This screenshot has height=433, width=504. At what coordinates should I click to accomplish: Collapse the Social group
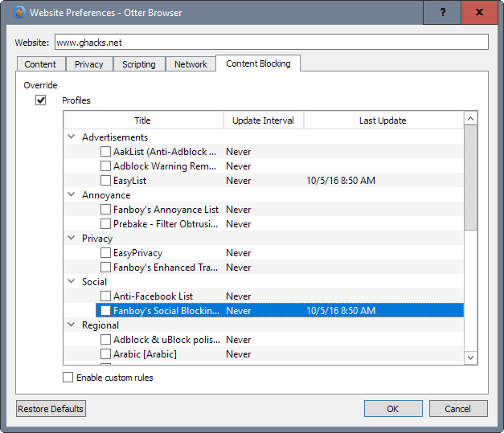click(x=72, y=281)
